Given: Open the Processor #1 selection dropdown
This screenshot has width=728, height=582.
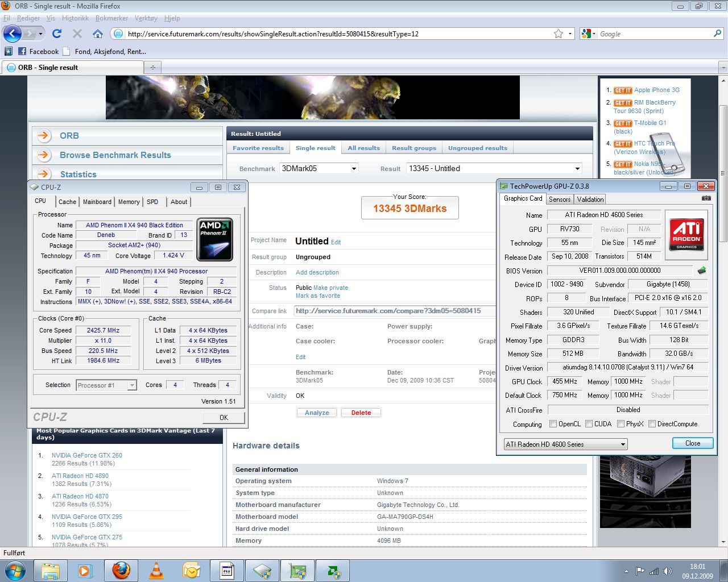Looking at the screenshot, I should 106,385.
